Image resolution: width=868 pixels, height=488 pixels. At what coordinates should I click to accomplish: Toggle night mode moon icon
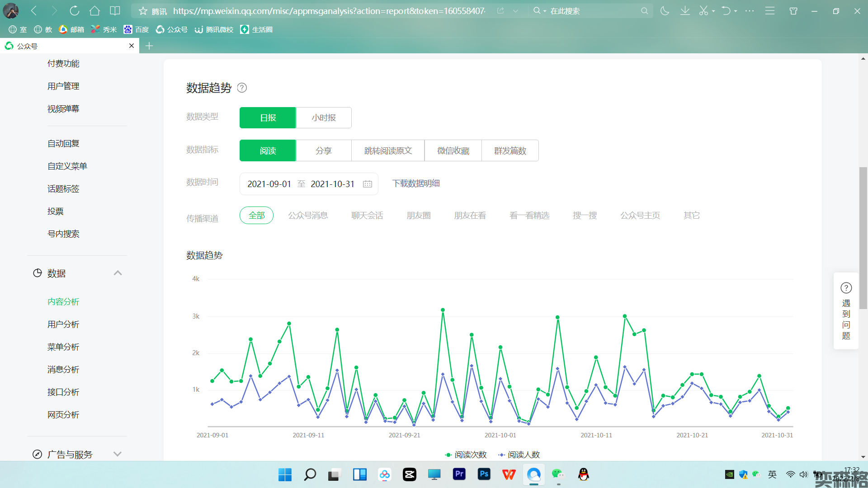[665, 11]
